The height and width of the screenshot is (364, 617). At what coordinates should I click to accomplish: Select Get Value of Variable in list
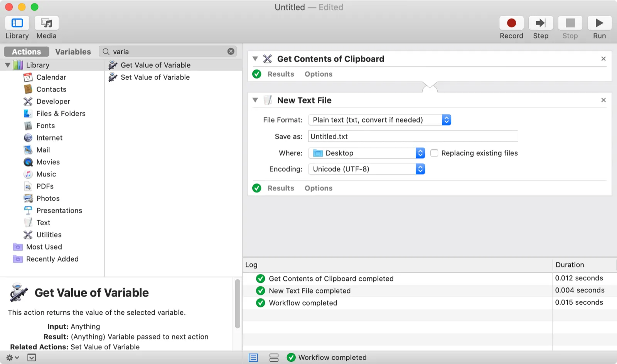[x=173, y=65]
